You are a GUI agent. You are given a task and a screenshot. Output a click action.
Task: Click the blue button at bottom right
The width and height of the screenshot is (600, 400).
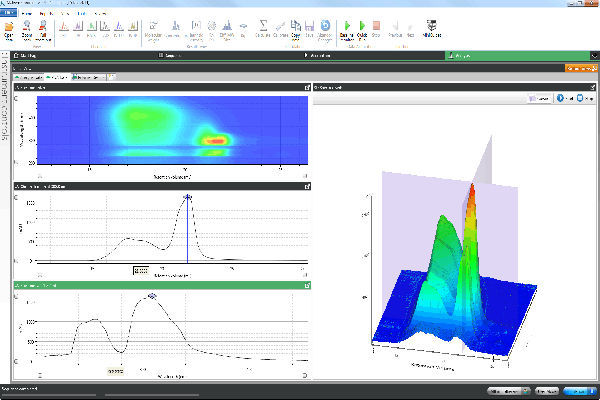coord(579,392)
